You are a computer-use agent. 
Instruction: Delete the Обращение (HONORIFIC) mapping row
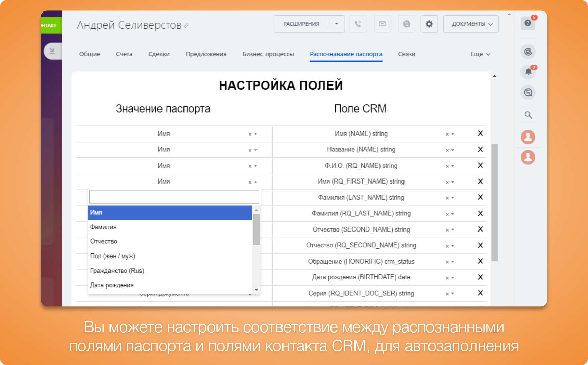[x=480, y=261]
